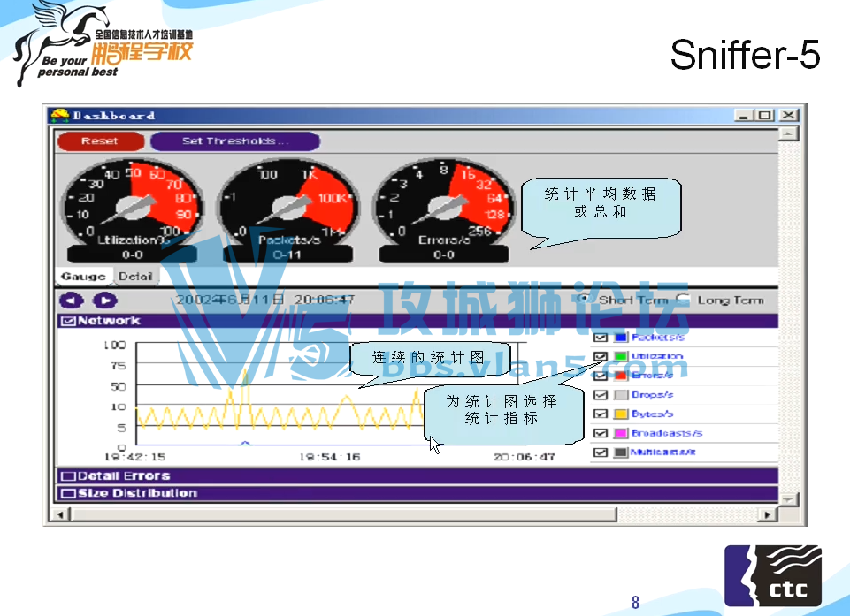Click the yellow Bytes/s color swatch

click(621, 414)
